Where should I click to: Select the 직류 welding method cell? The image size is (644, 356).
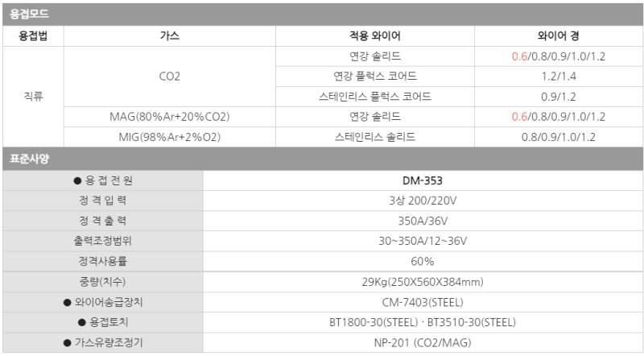point(33,97)
